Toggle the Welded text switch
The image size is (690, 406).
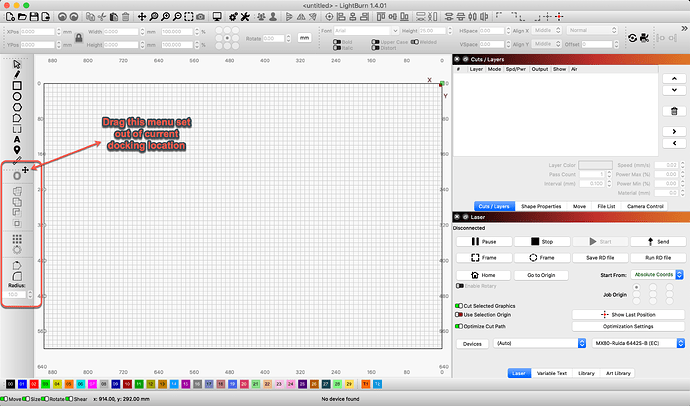[x=415, y=42]
